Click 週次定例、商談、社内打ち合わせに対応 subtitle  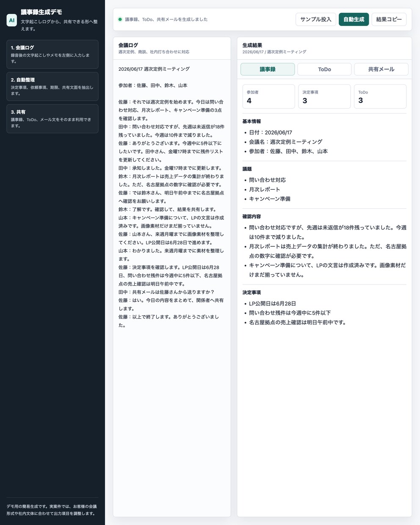coord(154,52)
